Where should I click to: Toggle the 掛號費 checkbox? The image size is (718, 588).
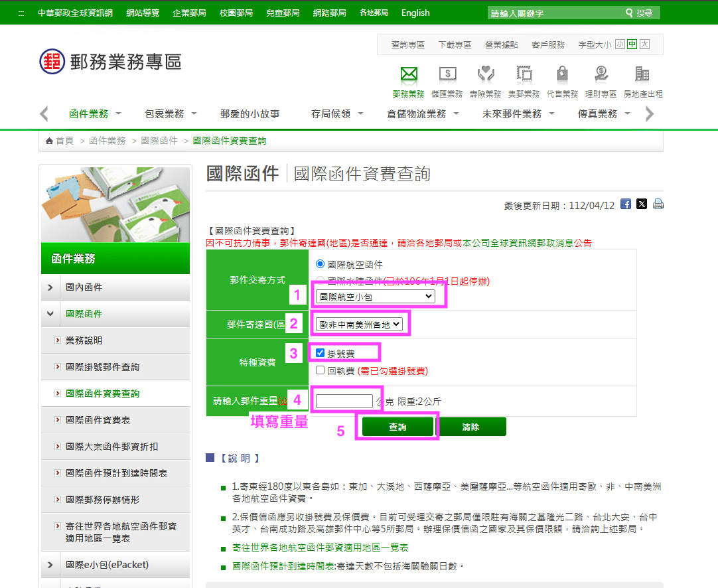click(320, 352)
